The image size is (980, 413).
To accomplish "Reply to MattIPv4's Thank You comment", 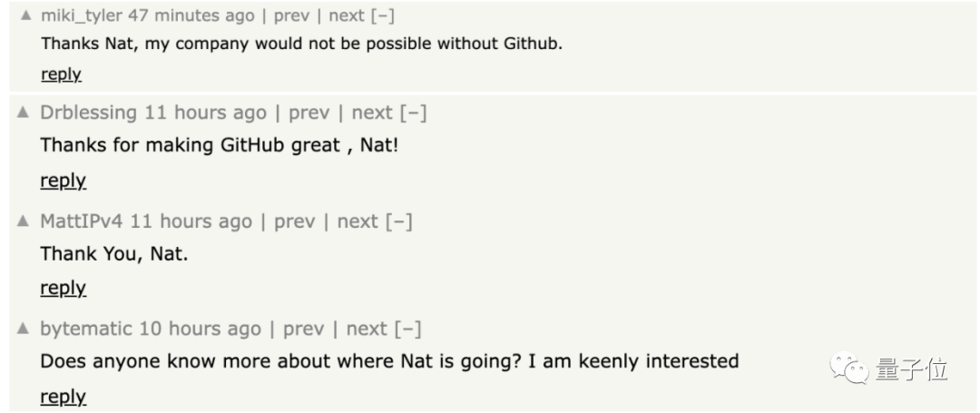I will [63, 289].
